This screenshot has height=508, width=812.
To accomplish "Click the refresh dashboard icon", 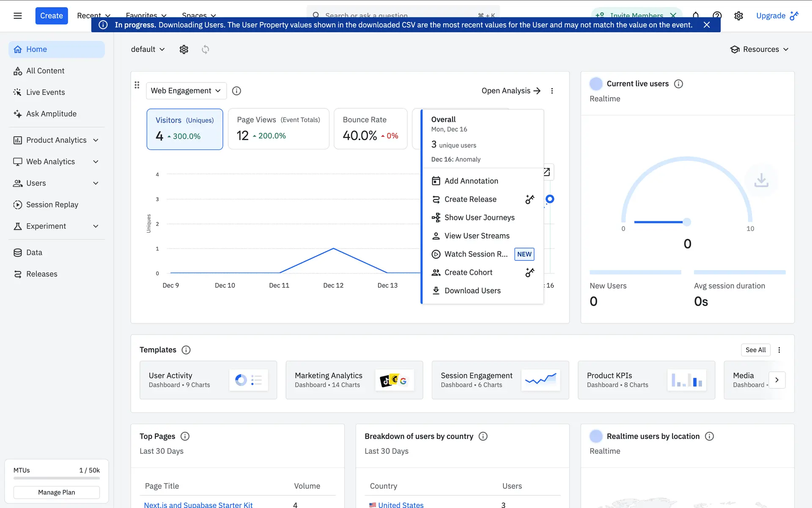I will (x=205, y=50).
